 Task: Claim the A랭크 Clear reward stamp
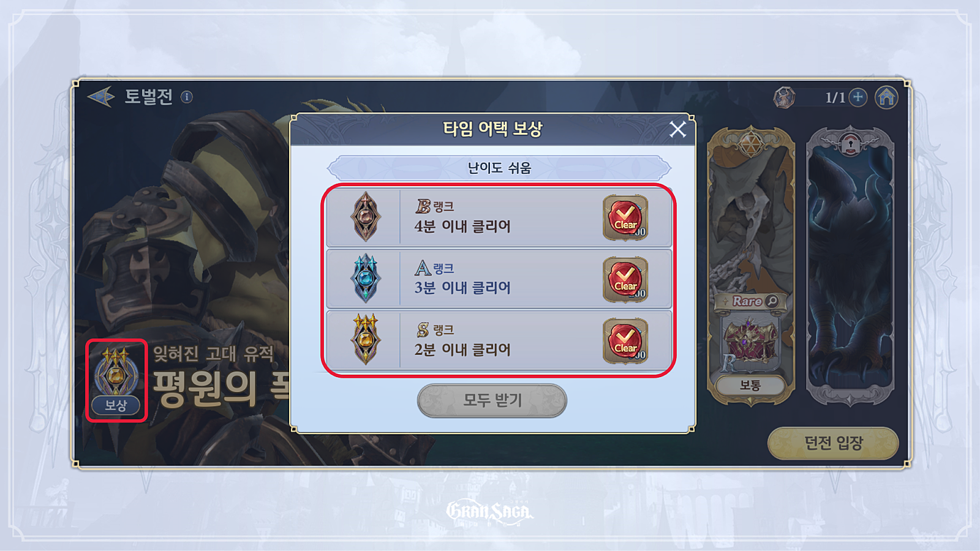click(625, 279)
